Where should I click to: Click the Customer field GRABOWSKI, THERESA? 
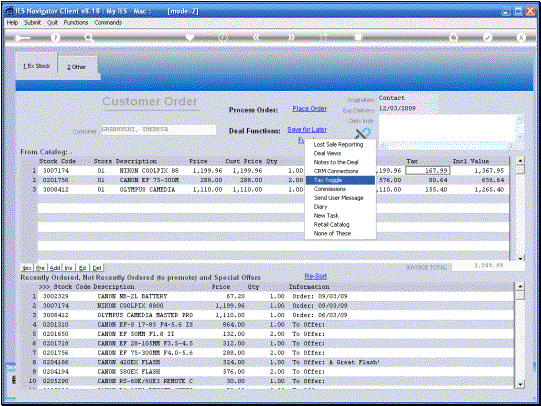[x=159, y=130]
